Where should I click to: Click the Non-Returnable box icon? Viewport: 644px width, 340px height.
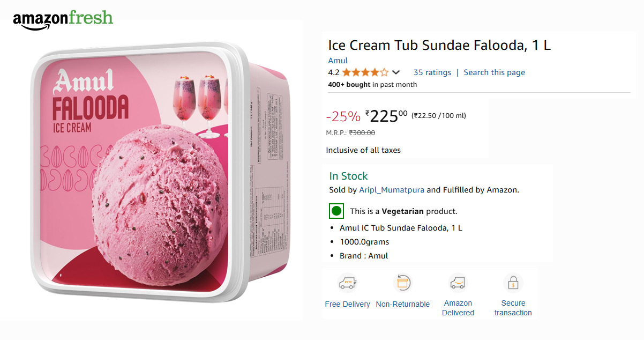402,283
